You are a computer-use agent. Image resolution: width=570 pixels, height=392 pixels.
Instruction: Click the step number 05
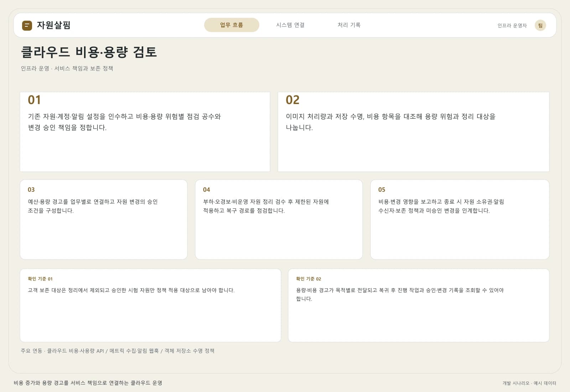(x=382, y=190)
